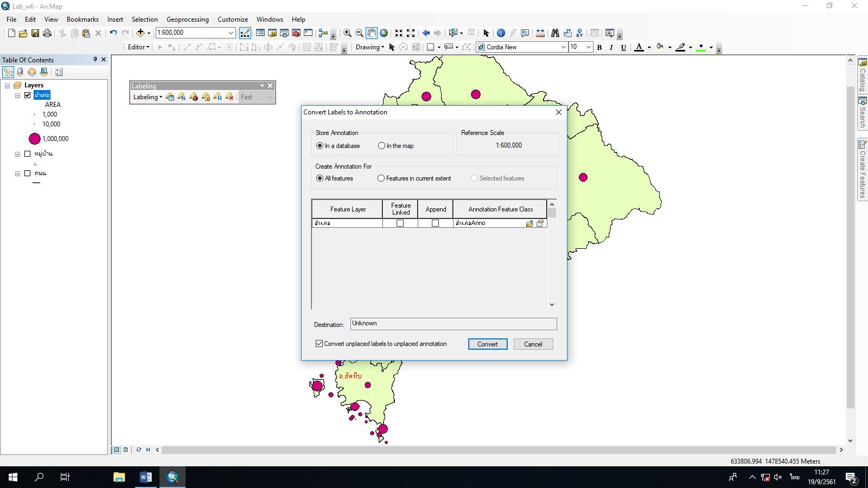Open the Label Manager on the Labeling toolbar
Screen dimensions: 868x488
coord(170,97)
